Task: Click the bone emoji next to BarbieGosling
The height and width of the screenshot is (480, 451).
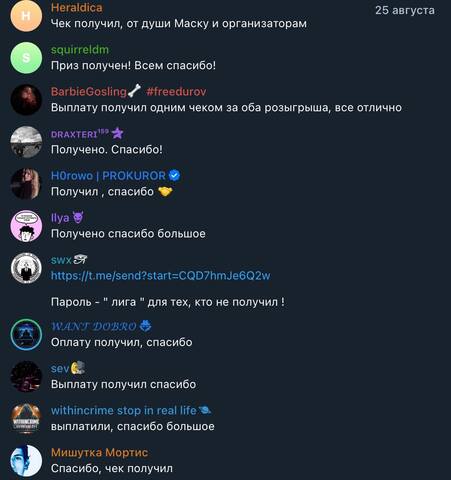Action: 134,91
